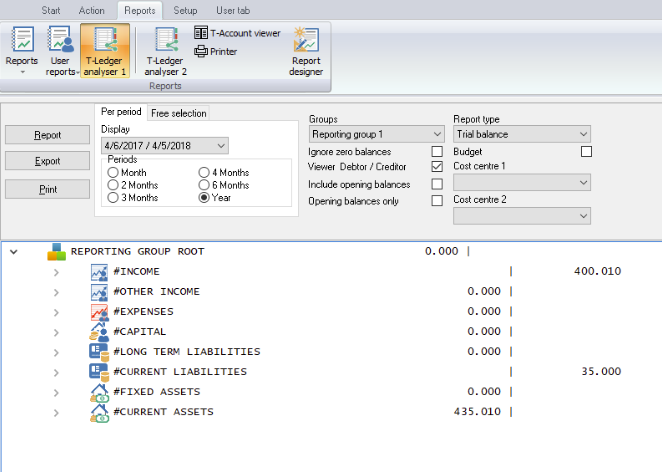Viewport: 662px width, 473px height.
Task: Click the #EXPENSES group icon
Action: pos(100,312)
